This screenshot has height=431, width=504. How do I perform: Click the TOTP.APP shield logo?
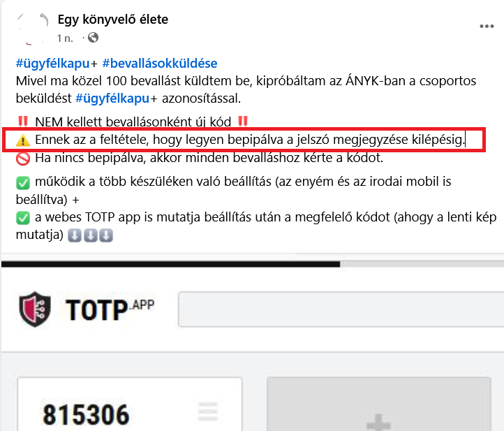pos(35,309)
